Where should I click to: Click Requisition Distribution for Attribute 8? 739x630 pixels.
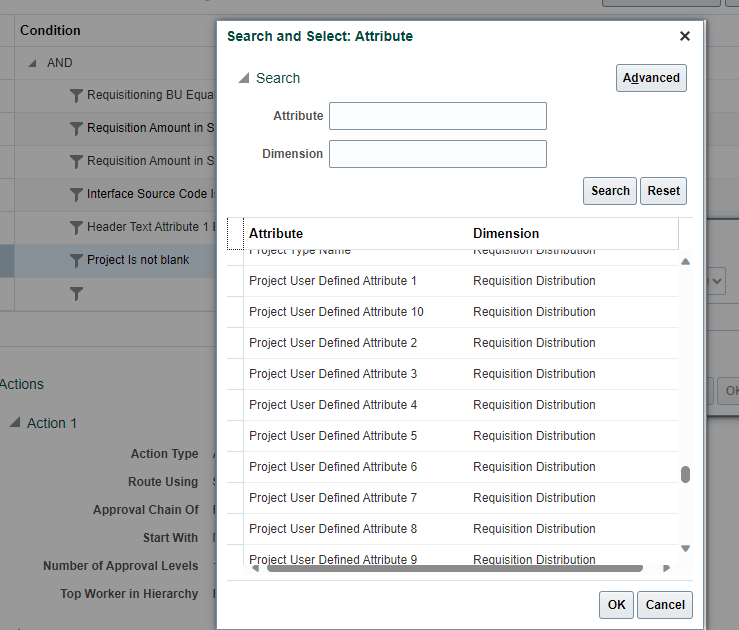coord(534,529)
